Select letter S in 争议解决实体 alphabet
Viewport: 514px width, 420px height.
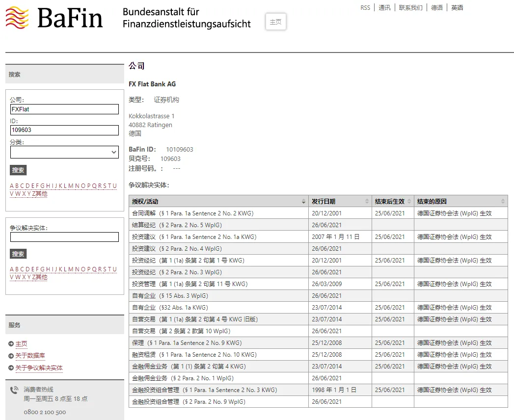(105, 269)
